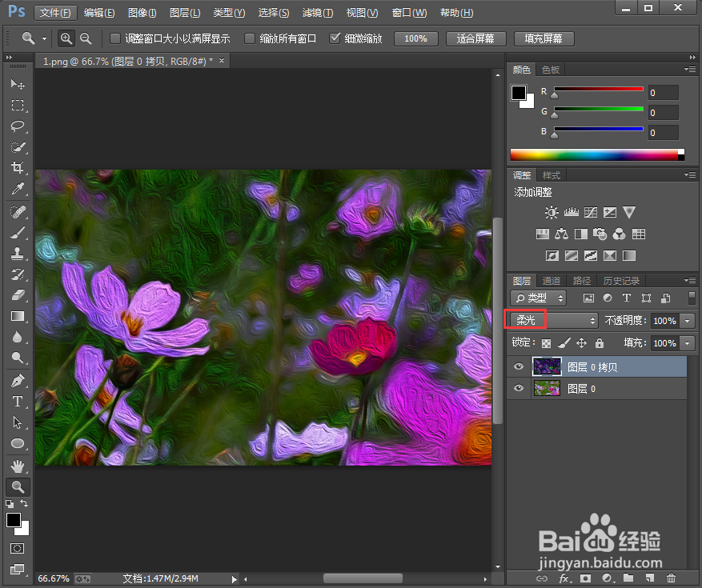Select the Path Selection tool
This screenshot has height=588, width=702.
(18, 422)
